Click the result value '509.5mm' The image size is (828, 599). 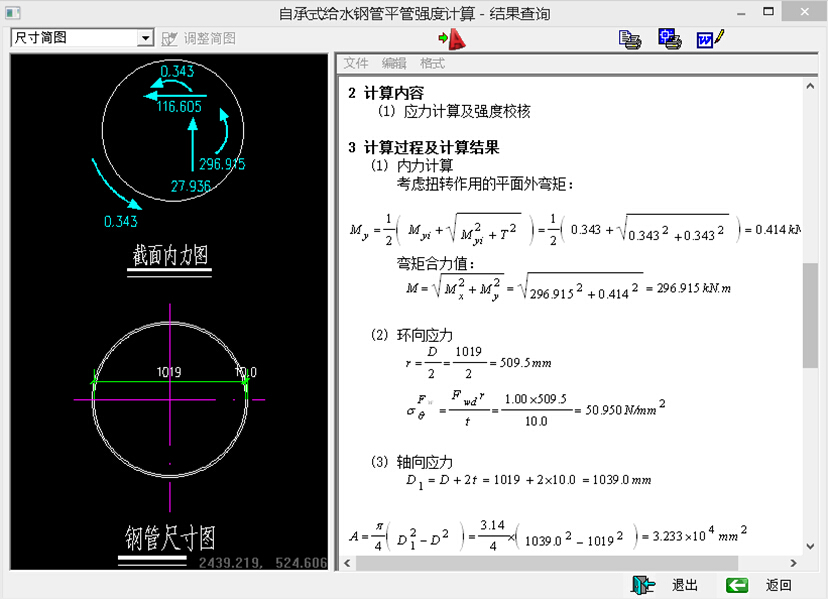525,363
